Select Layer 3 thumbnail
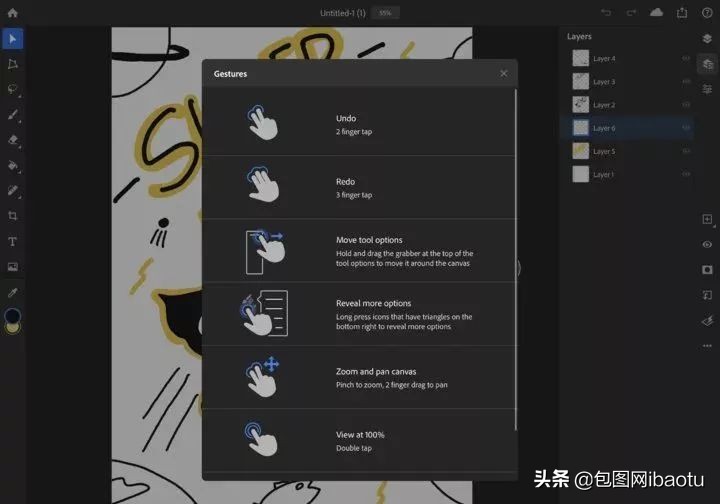 coord(581,82)
